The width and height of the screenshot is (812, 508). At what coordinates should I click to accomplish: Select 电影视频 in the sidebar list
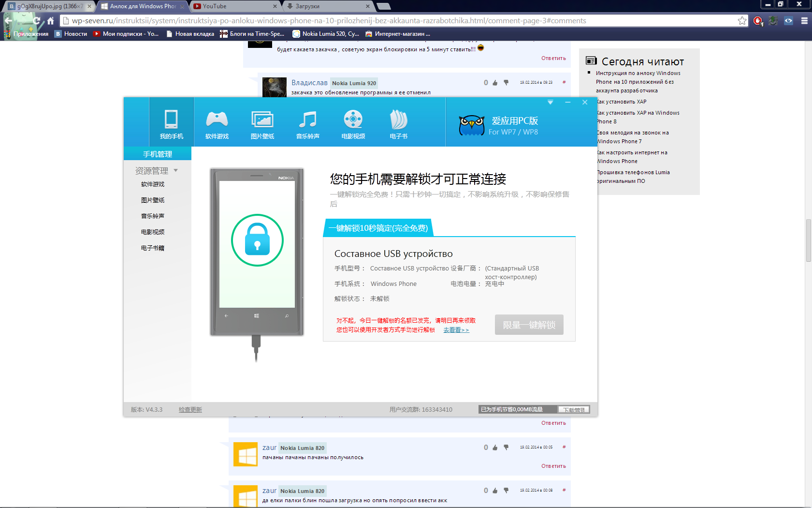[x=153, y=232]
